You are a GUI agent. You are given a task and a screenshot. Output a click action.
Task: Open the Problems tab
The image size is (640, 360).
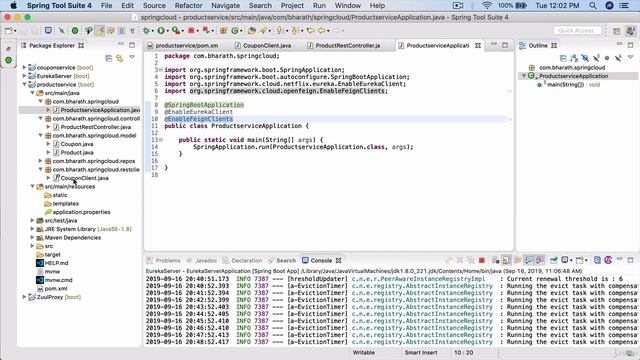point(163,260)
